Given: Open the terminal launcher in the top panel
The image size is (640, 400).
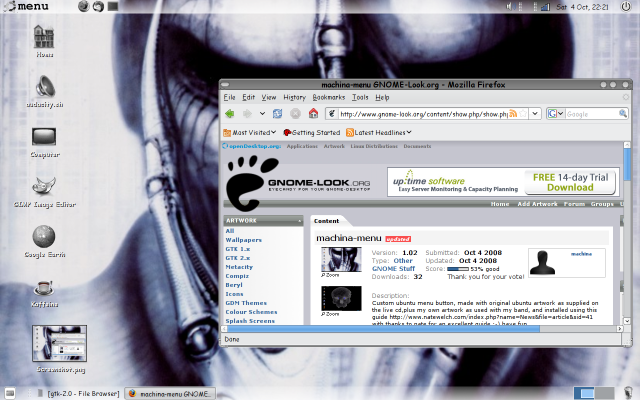Looking at the screenshot, I should [x=113, y=6].
